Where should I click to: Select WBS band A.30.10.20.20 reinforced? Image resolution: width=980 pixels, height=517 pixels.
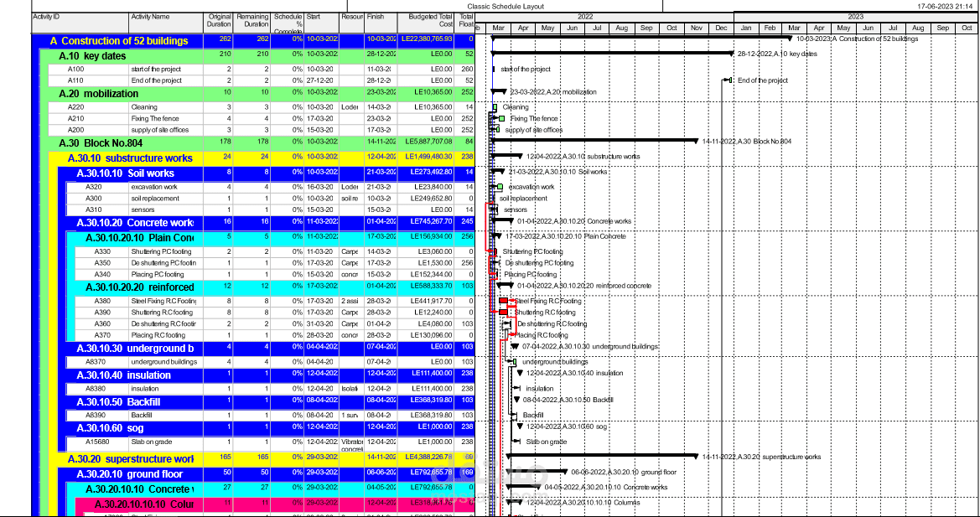[271, 287]
